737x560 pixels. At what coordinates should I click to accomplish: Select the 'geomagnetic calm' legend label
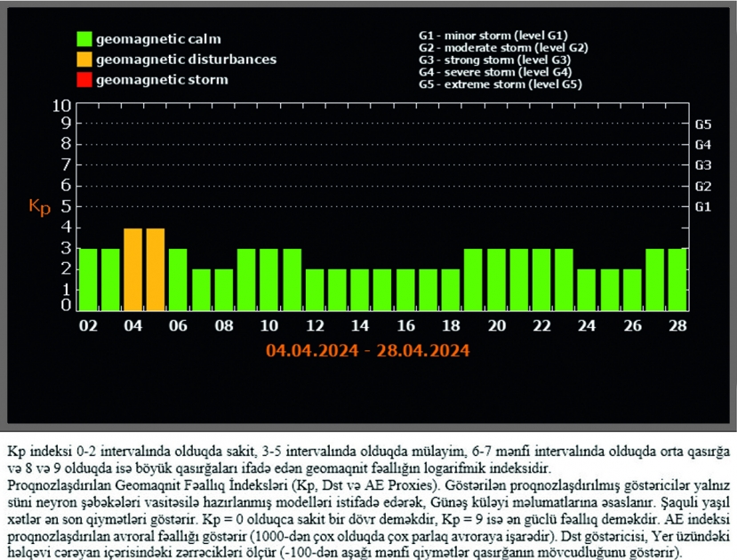point(158,39)
